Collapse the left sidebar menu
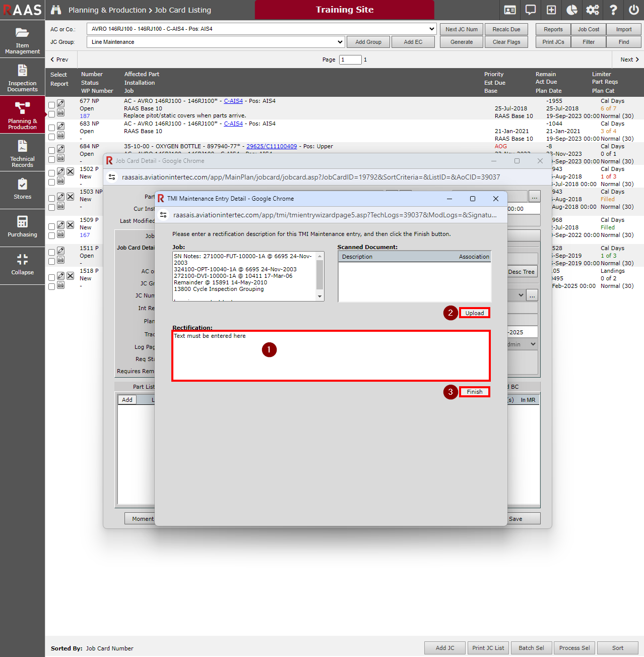The width and height of the screenshot is (644, 657). coord(22,265)
